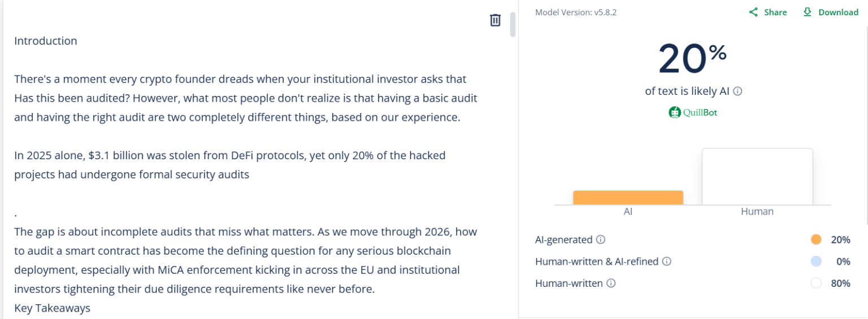This screenshot has width=868, height=319.
Task: Click the white Human-written legend dot
Action: tap(815, 283)
